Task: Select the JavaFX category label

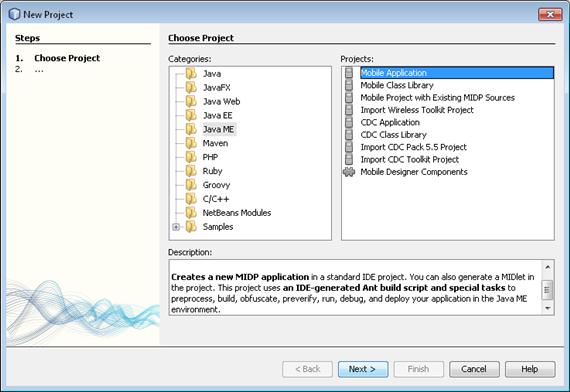Action: [217, 87]
